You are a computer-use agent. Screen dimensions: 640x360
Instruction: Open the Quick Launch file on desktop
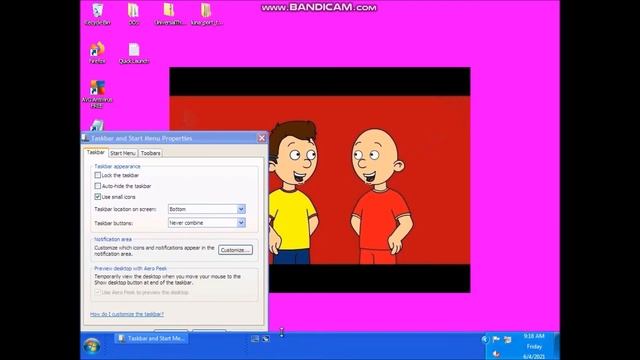134,53
